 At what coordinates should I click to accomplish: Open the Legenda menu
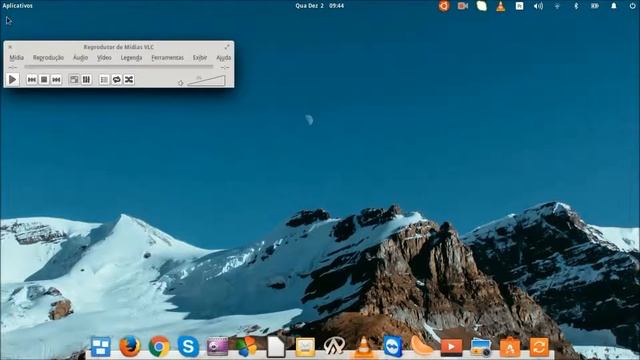131,58
